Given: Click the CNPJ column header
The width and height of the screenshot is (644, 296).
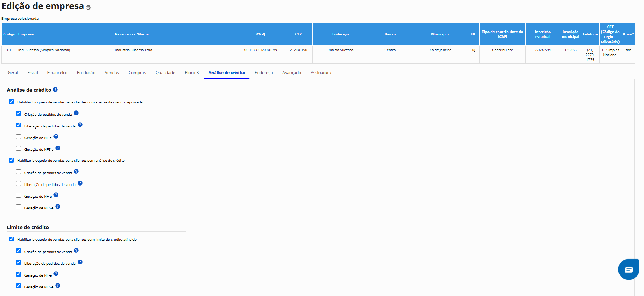Looking at the screenshot, I should tap(260, 34).
